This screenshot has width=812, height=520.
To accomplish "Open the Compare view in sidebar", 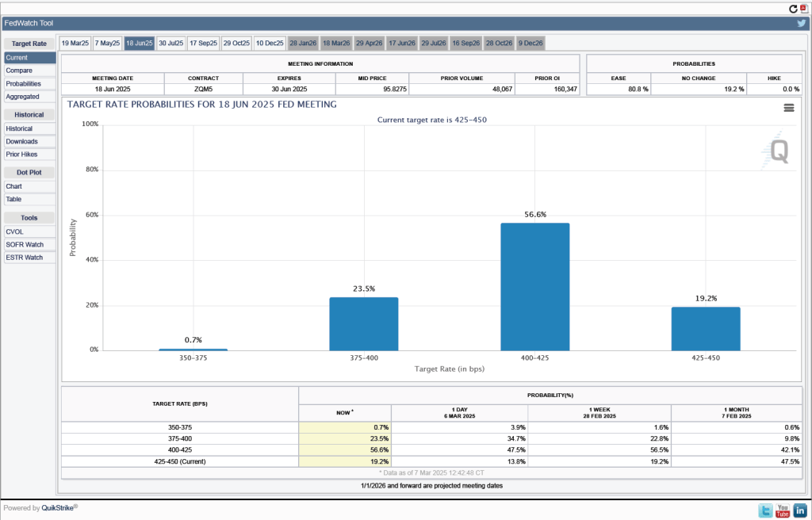I will [x=20, y=71].
